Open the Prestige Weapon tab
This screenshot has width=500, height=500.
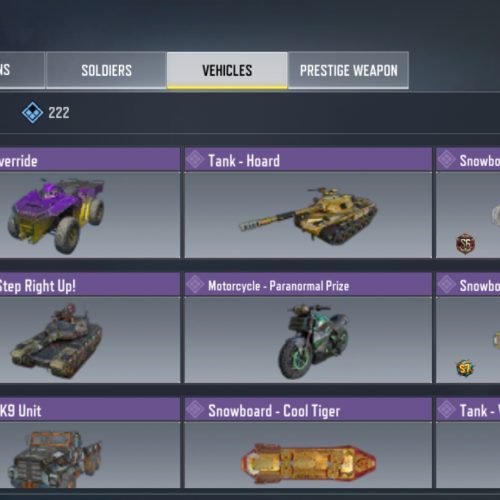pyautogui.click(x=348, y=70)
